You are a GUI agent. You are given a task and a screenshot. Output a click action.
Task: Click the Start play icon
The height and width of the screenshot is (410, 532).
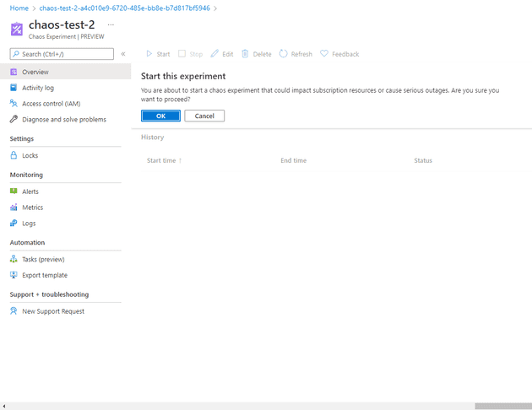(x=149, y=53)
